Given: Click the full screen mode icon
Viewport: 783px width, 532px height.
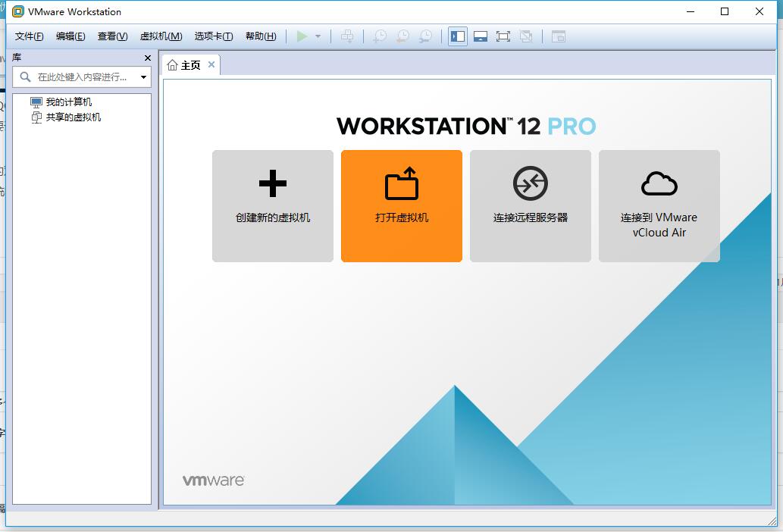Looking at the screenshot, I should (x=503, y=36).
